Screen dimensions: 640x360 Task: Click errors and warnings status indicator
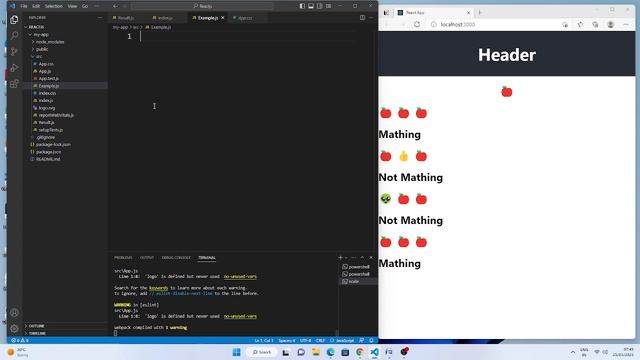tap(20, 340)
